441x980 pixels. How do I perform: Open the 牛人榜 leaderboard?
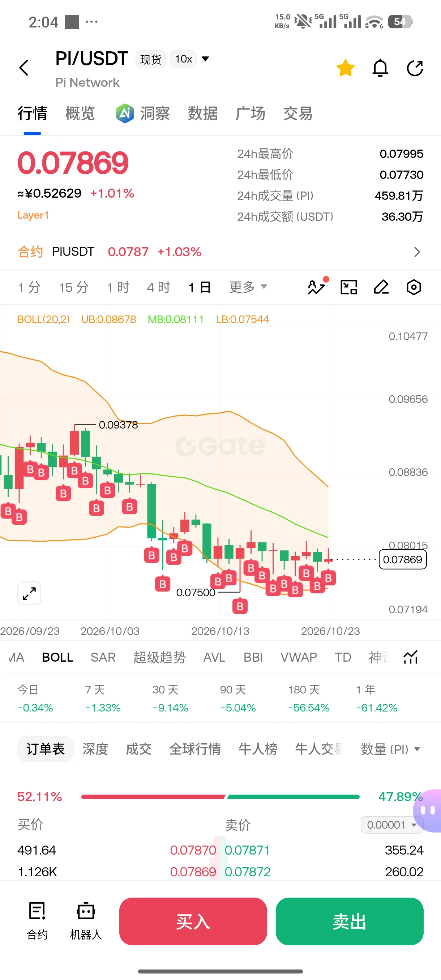click(x=258, y=749)
